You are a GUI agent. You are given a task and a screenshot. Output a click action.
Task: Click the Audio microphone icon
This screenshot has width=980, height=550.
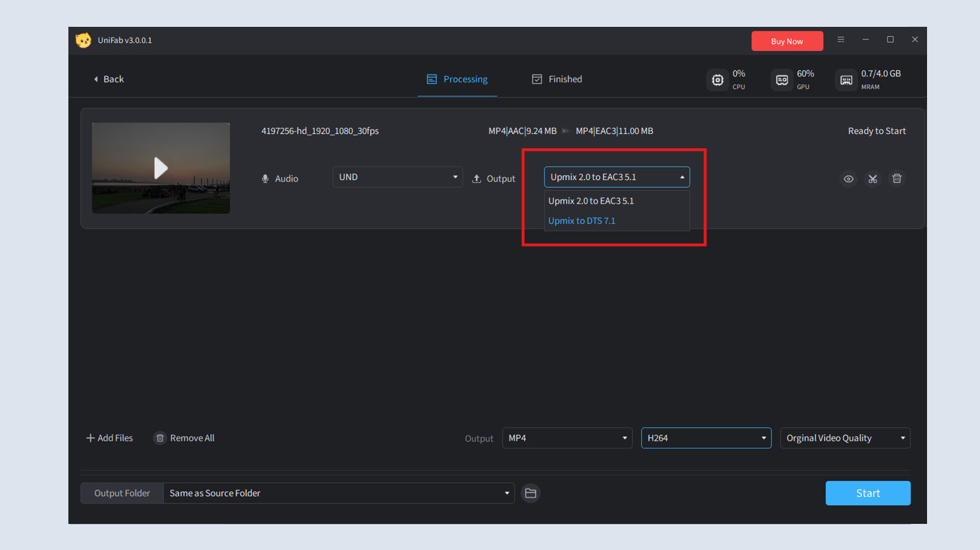tap(265, 178)
